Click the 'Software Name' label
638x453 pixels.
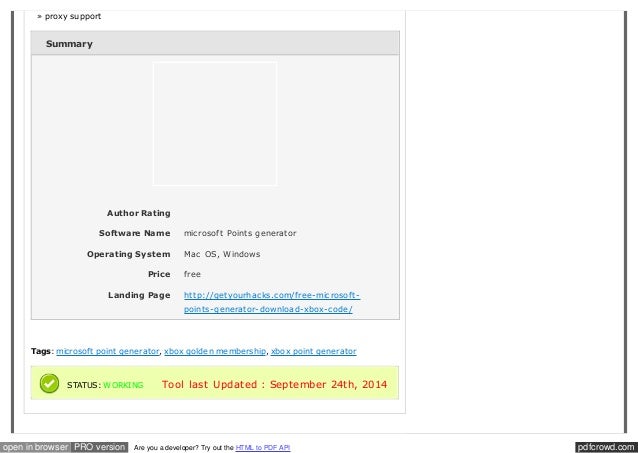pyautogui.click(x=135, y=233)
